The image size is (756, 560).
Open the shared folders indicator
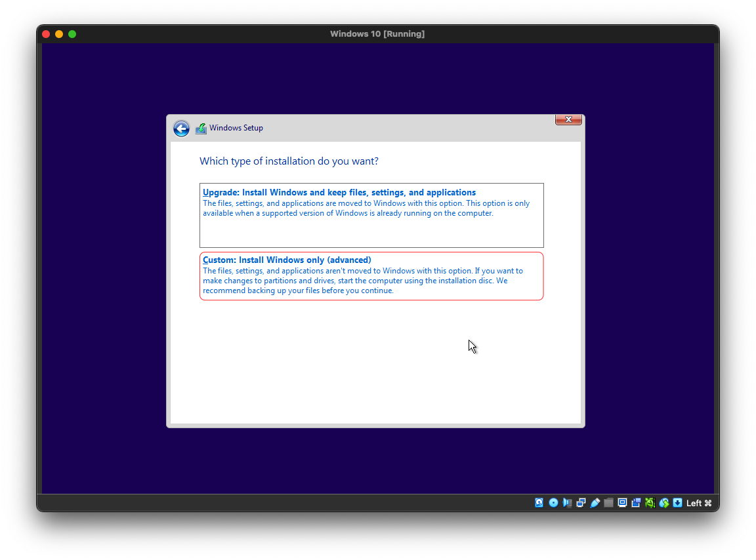608,503
